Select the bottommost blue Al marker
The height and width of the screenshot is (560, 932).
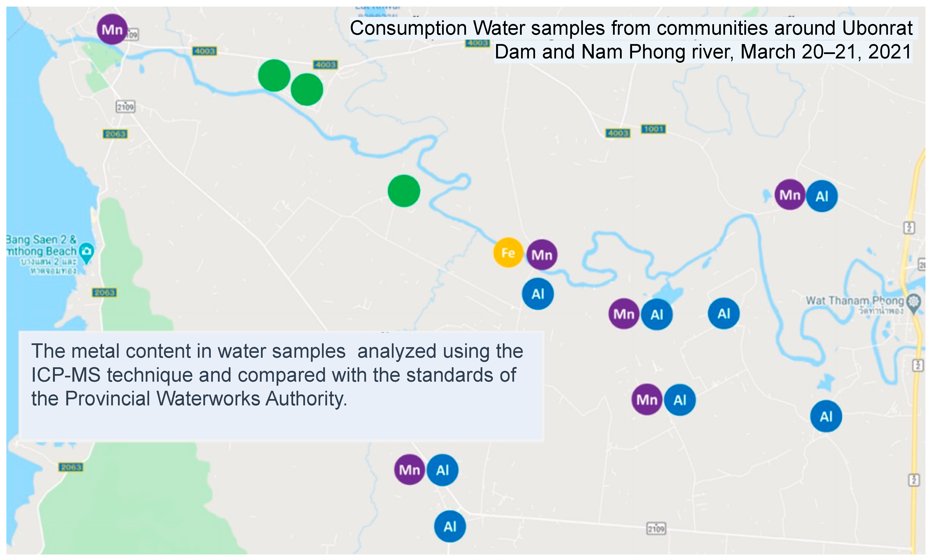[x=450, y=526]
